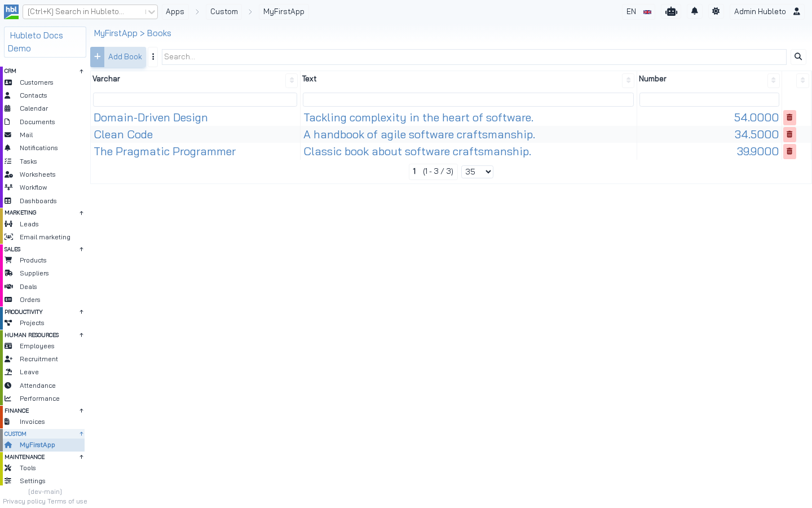This screenshot has width=812, height=508.
Task: Open the three-dot menu beside Add Book
Action: click(x=153, y=56)
